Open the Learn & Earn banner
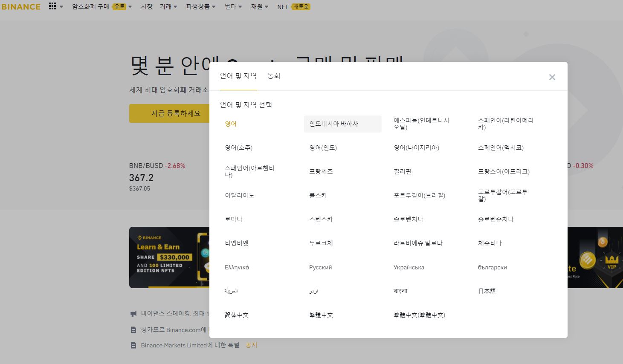 coord(169,257)
